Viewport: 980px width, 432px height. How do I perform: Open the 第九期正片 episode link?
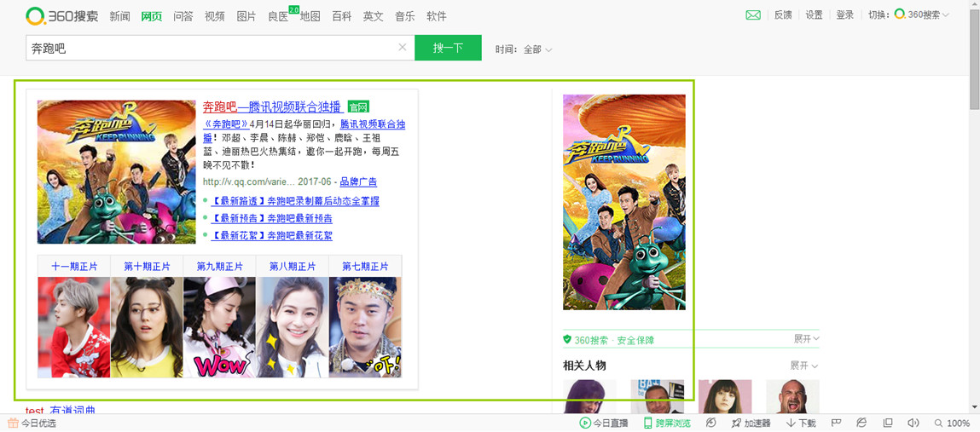[219, 267]
